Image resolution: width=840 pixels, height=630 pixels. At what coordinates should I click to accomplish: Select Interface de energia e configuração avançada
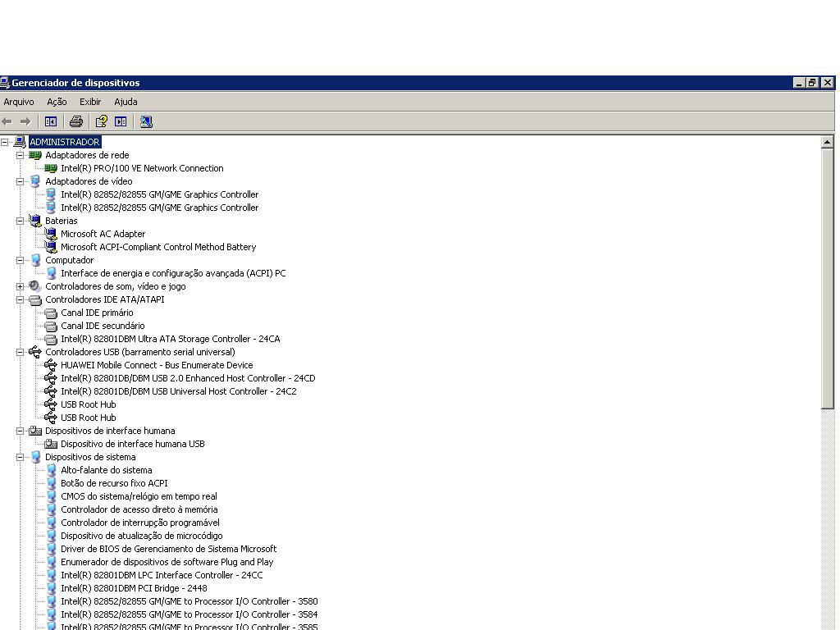(x=173, y=273)
